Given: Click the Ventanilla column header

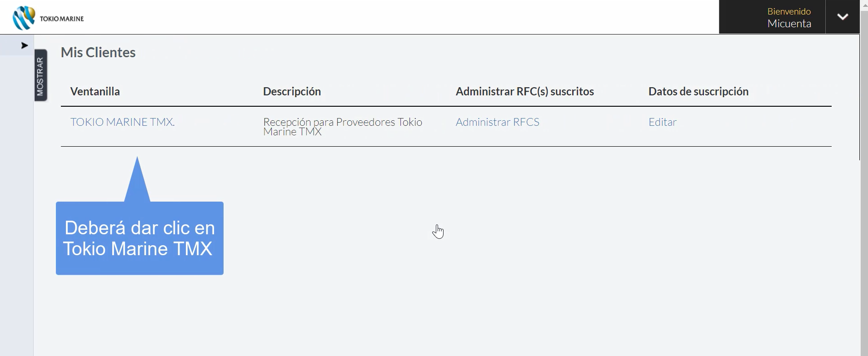Looking at the screenshot, I should point(95,91).
